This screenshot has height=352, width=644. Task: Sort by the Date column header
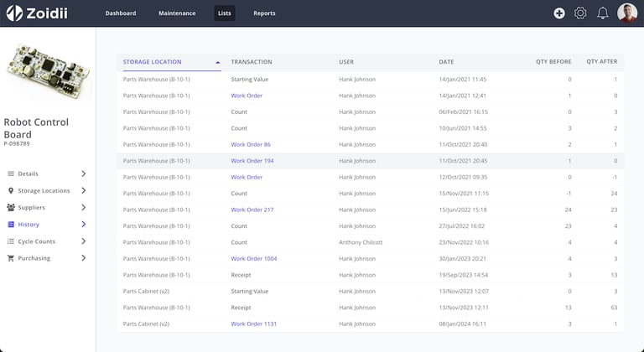(x=446, y=62)
